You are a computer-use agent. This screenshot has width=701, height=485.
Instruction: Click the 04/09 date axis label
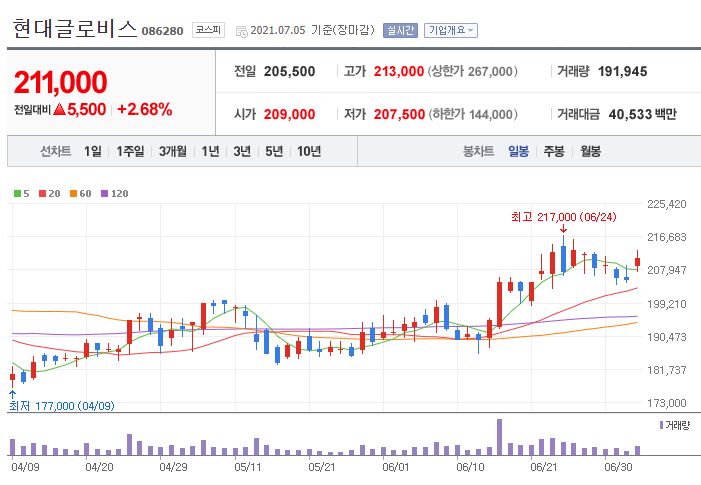(25, 467)
